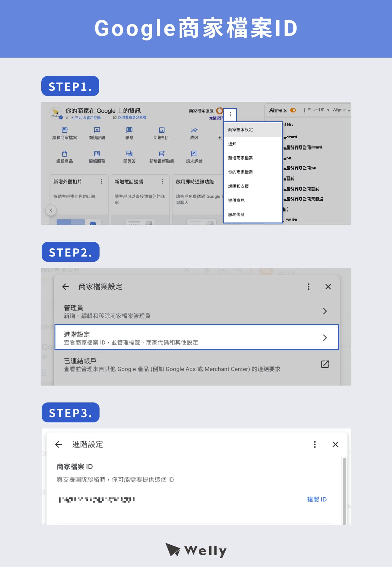Click the 新增最新動態 post icon
Image resolution: width=392 pixels, height=567 pixels.
[162, 154]
